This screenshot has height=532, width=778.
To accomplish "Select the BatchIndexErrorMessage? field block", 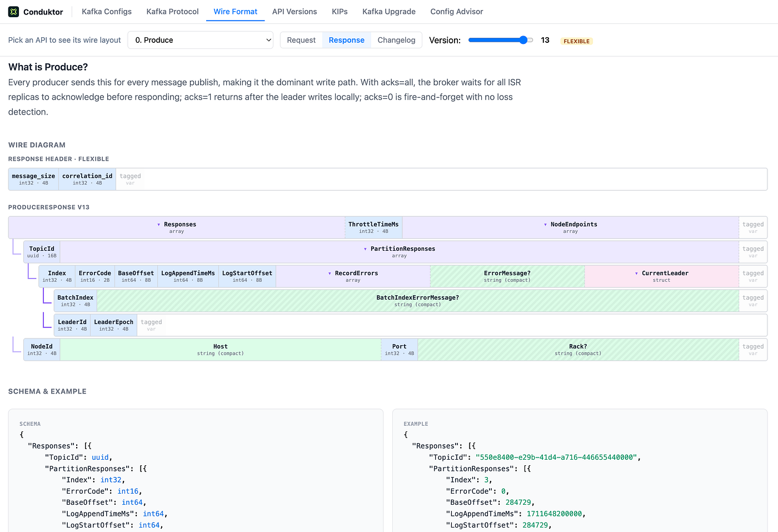I will coord(418,301).
